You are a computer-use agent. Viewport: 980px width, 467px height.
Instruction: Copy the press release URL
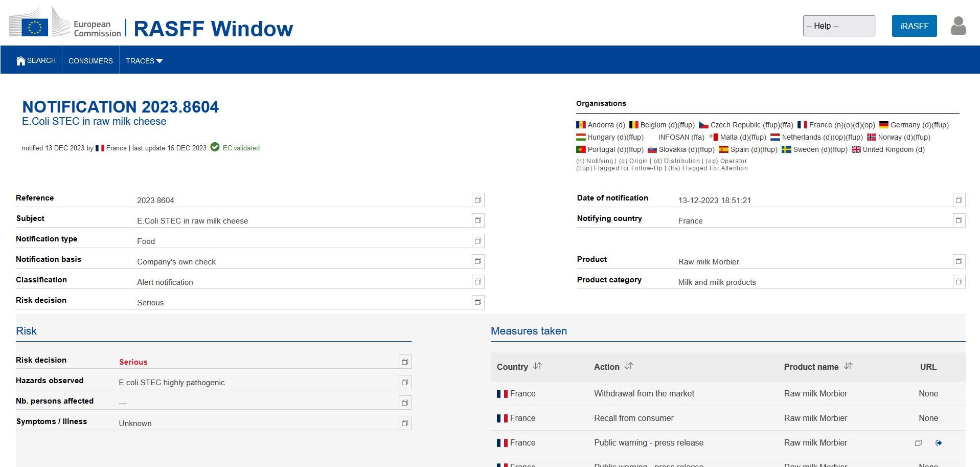coord(918,443)
